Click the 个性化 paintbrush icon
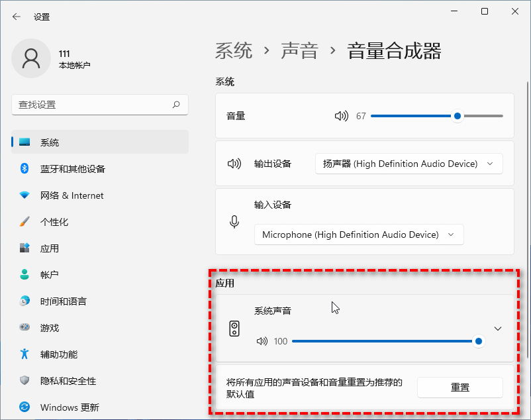This screenshot has height=420, width=531. (x=24, y=221)
